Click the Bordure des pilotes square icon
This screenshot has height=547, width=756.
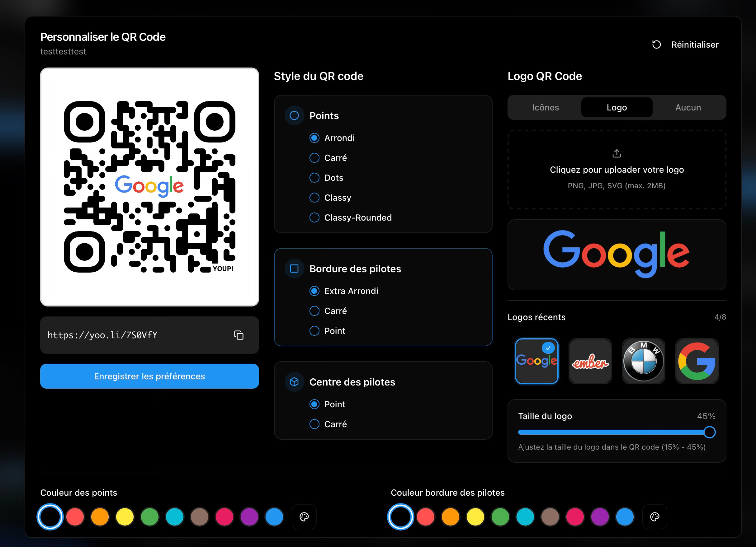[294, 269]
